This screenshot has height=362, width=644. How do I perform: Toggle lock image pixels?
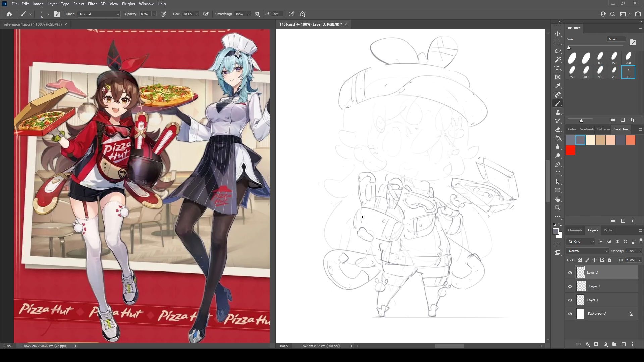click(587, 260)
